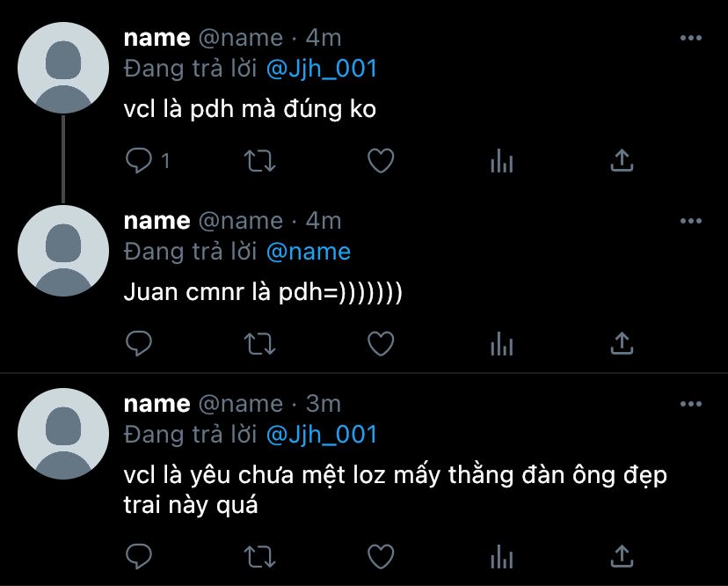
Task: Open more options for the first tweet
Action: coord(691,38)
